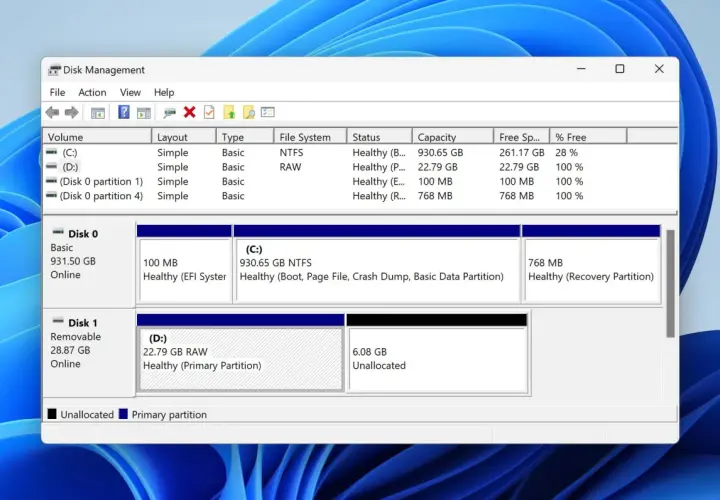Open the Action menu
Screen dimensions: 720x500
coord(92,92)
